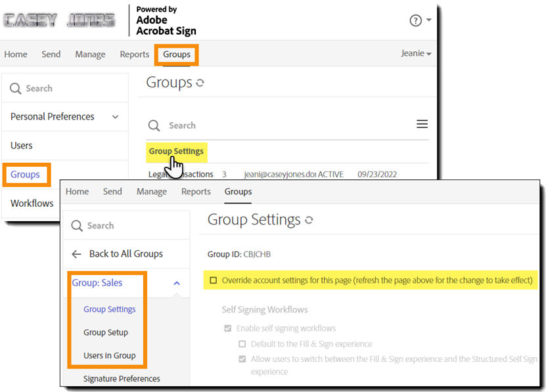Open the help icon at top right
Screen dimensions: 546x392
(415, 20)
